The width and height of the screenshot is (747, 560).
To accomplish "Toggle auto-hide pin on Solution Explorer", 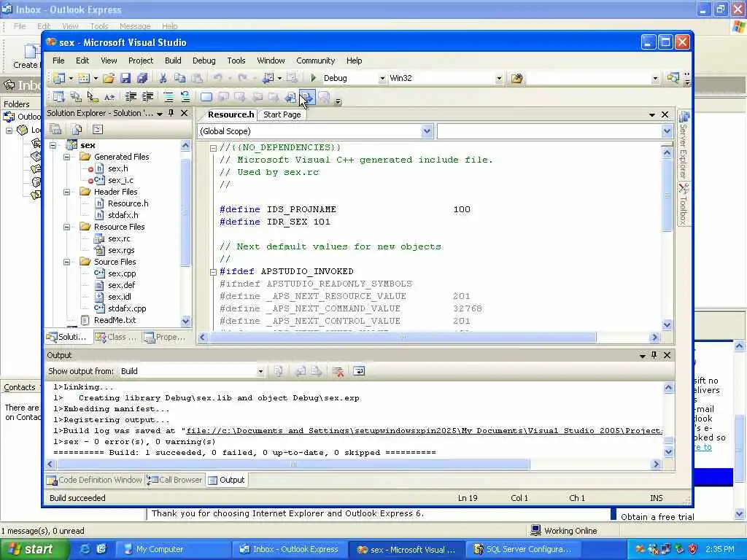I will pos(171,113).
